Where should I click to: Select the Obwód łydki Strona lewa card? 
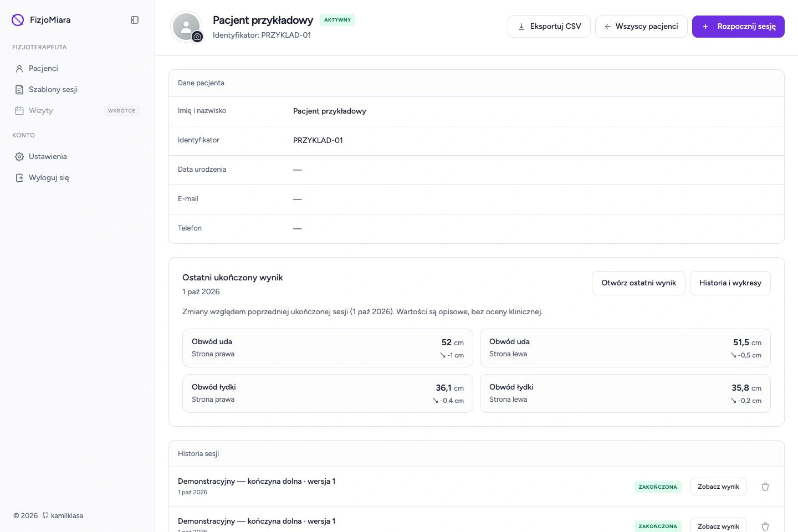[x=625, y=393]
